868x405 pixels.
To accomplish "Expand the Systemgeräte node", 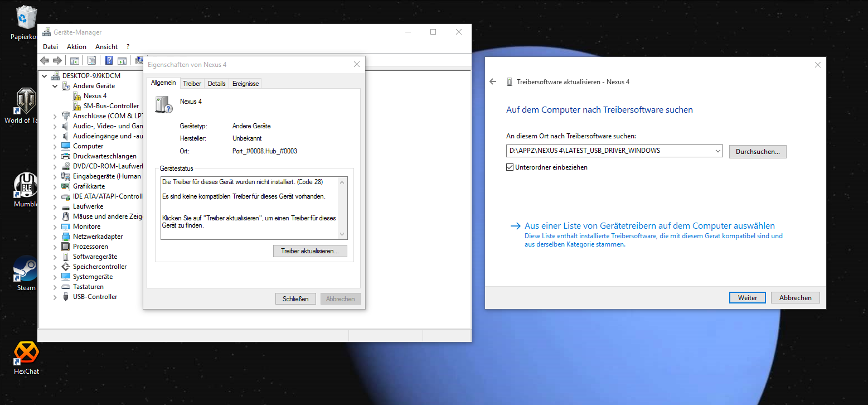I will (55, 277).
